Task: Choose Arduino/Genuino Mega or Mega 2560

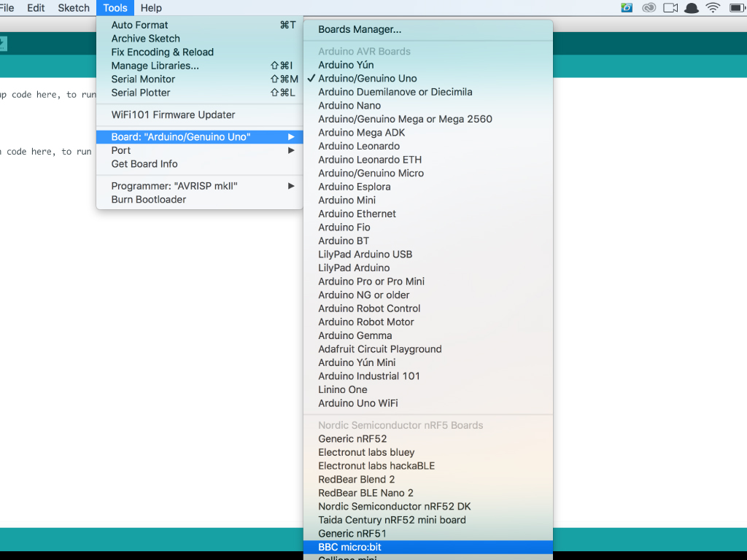Action: pyautogui.click(x=427, y=119)
